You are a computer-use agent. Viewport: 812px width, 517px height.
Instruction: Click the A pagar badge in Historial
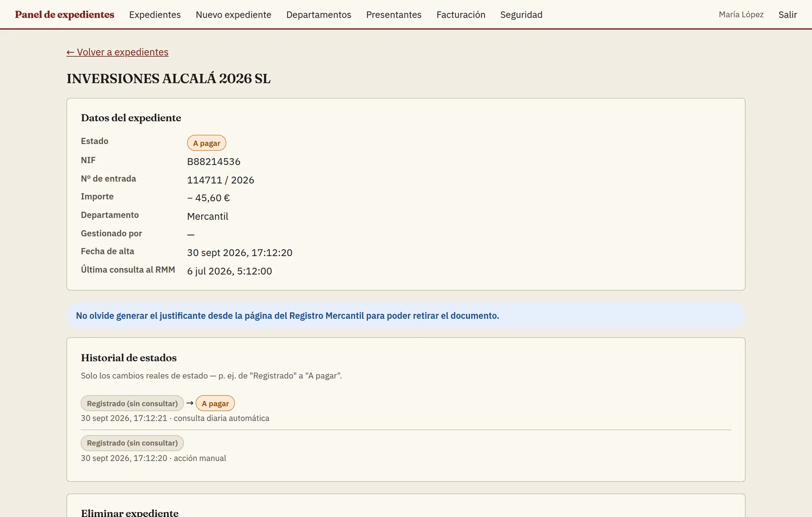[x=215, y=403]
